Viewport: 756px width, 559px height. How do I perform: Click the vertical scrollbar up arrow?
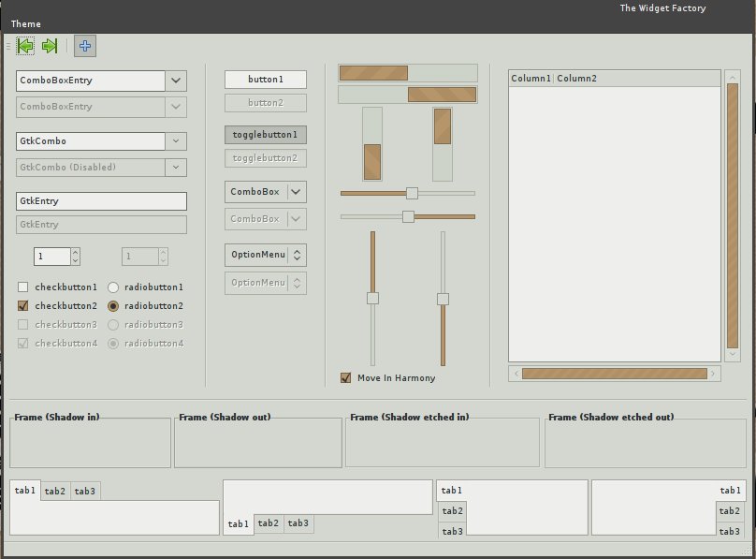[x=733, y=77]
